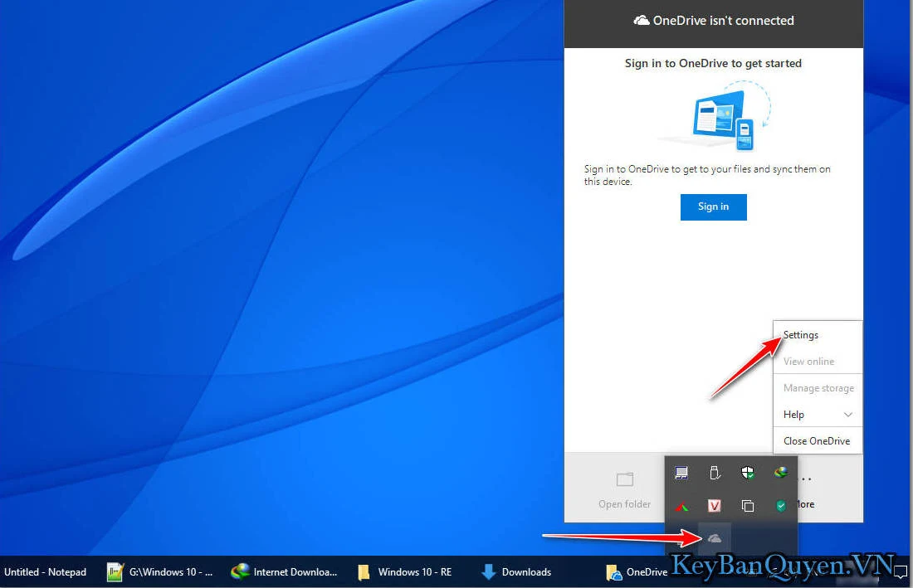Open Internet Download Manager tray icon
Image resolution: width=913 pixels, height=588 pixels.
tap(781, 472)
